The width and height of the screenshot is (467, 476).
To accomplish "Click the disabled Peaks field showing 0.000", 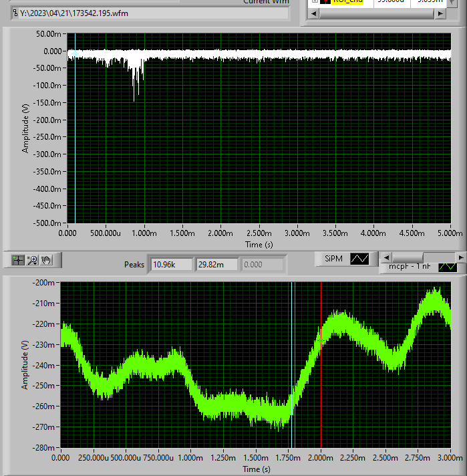I will [262, 265].
